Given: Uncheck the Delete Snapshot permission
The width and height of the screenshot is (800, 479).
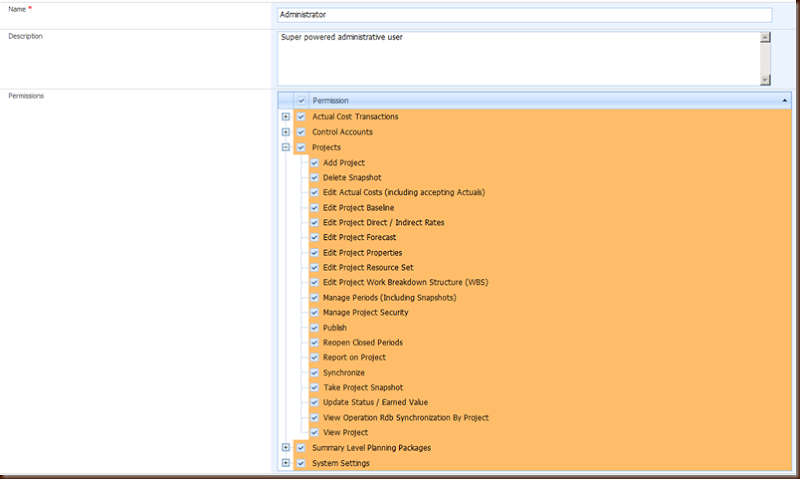Looking at the screenshot, I should 314,177.
